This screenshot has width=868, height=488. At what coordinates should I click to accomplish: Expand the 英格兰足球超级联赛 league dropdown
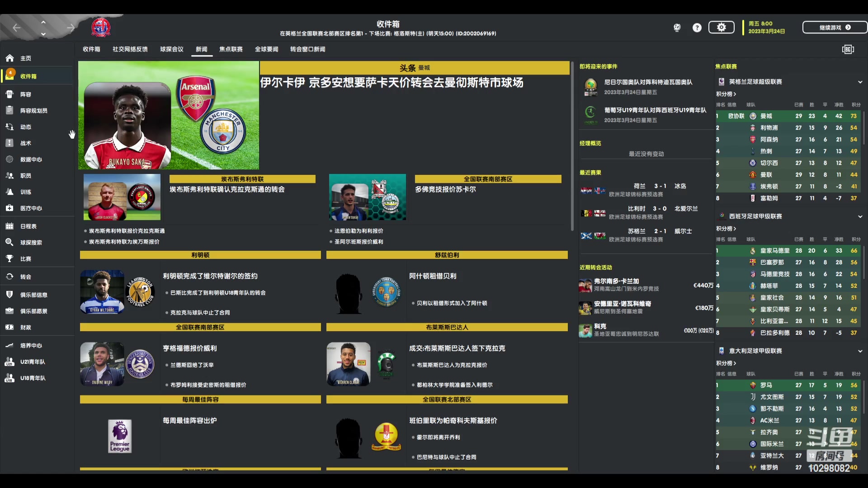[860, 82]
